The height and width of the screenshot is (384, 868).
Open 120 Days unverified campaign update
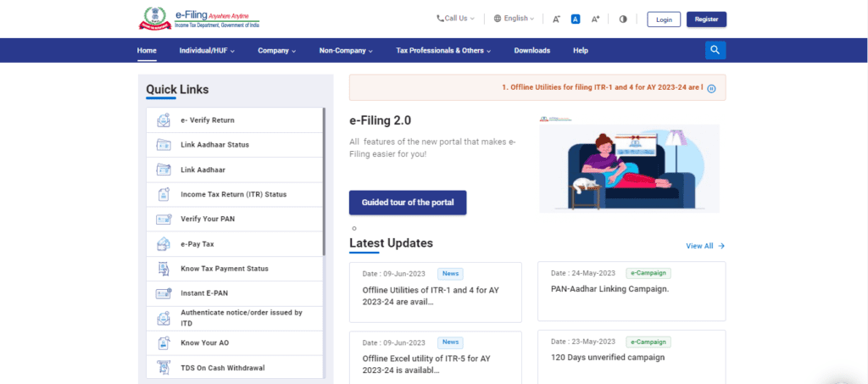coord(632,358)
